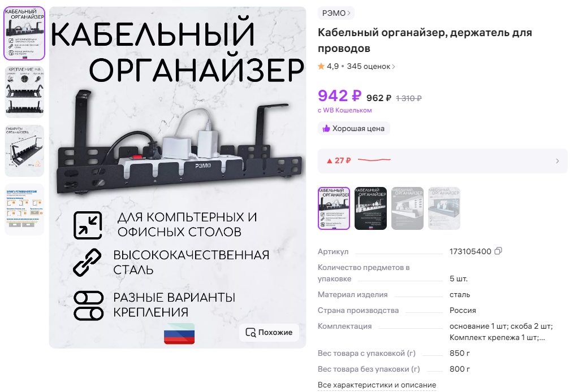Show the organizer dimensions side thumbnail
Viewport: 574px width, 392px height.
tap(24, 151)
